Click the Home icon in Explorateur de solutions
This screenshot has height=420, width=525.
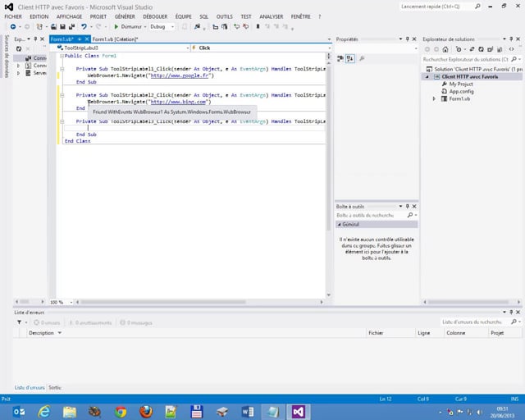445,49
